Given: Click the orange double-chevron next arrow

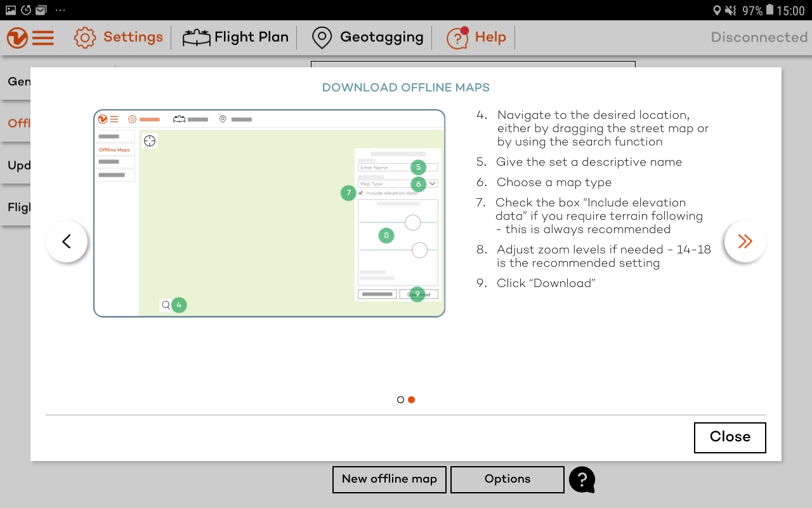Looking at the screenshot, I should [x=745, y=241].
